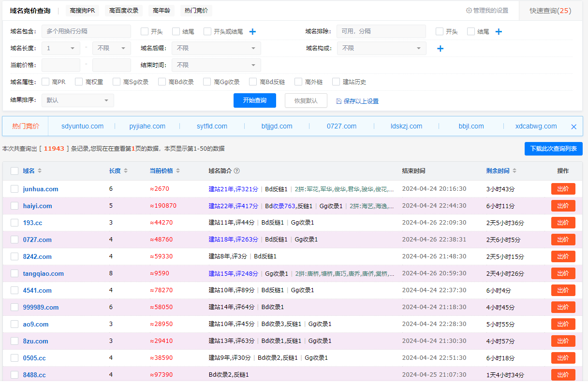Viewport: 588px width, 383px height.
Task: Focus the 域名排除 text input
Action: coord(381,31)
